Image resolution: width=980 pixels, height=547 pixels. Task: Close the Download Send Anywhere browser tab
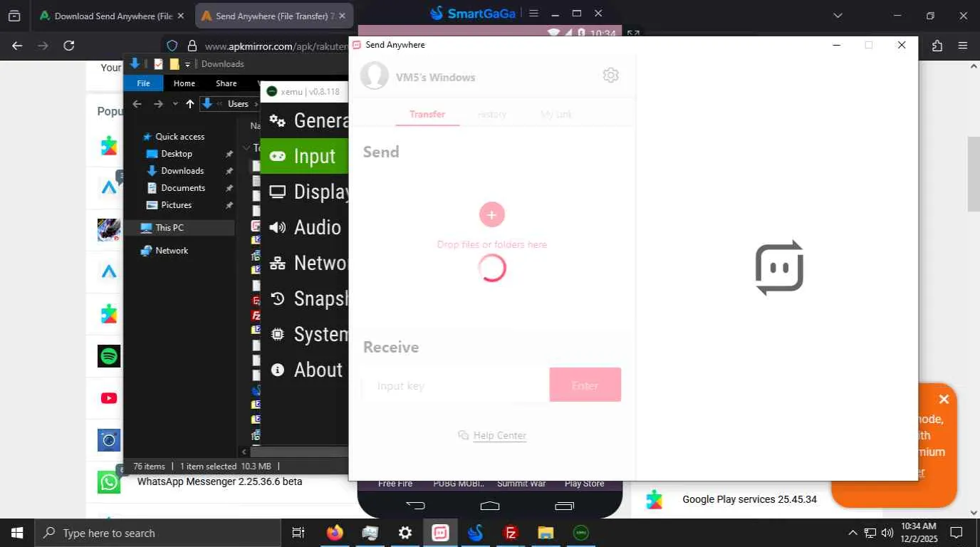(180, 16)
